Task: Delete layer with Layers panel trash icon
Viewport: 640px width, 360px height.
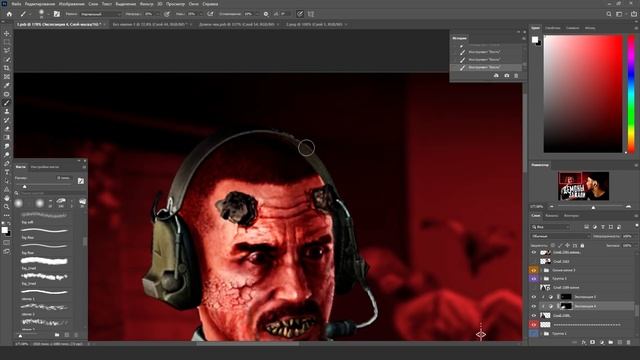Action: click(x=629, y=342)
